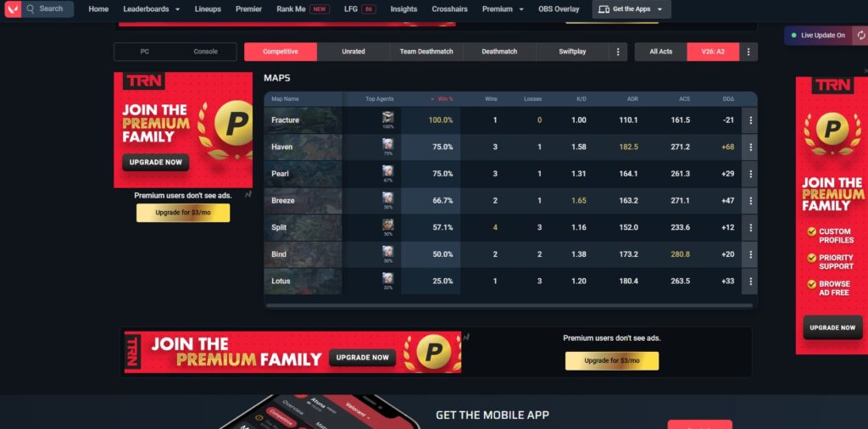Select the All Acts tab

pyautogui.click(x=661, y=52)
